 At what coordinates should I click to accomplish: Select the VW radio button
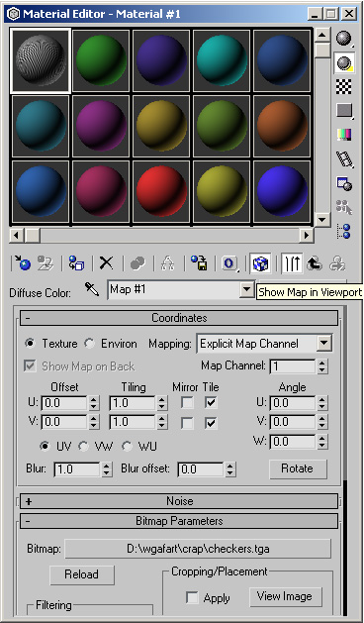[84, 447]
